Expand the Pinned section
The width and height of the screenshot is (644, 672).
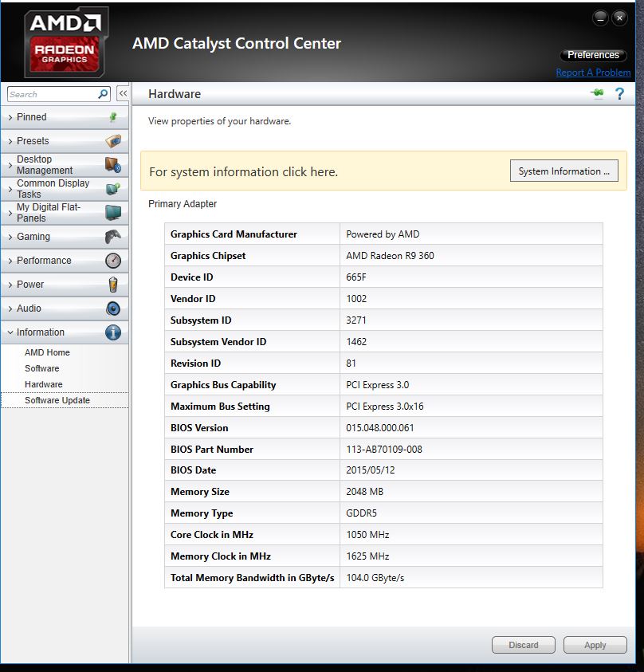[x=65, y=117]
